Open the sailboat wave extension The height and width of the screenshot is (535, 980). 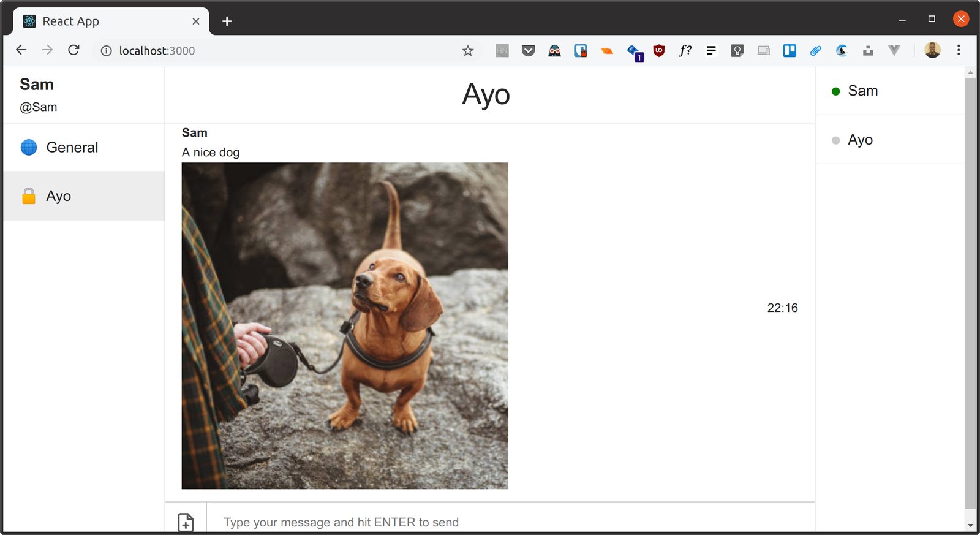[x=842, y=51]
